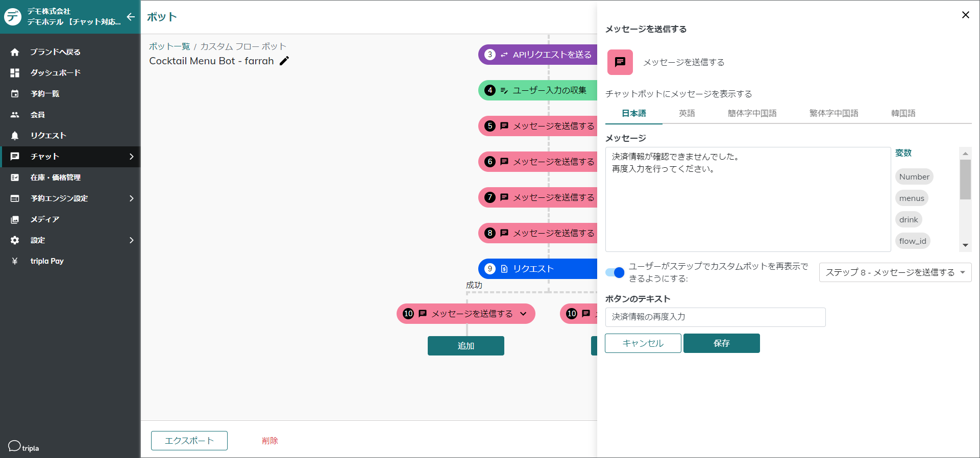Close the message panel with X

965,15
